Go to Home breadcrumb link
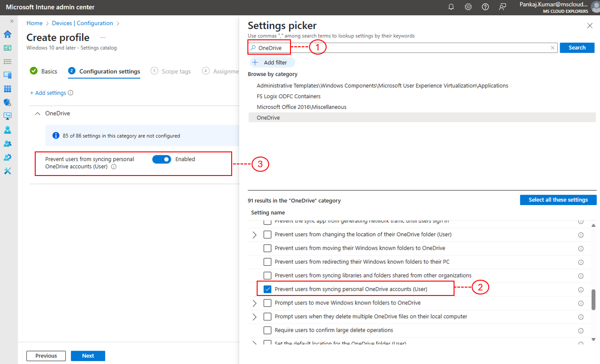The image size is (600, 364). pos(34,23)
